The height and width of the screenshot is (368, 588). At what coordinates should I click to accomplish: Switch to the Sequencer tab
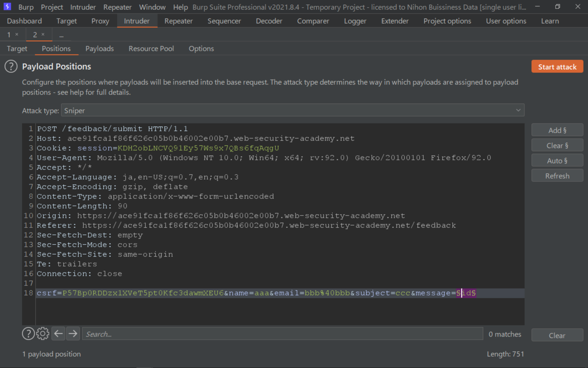coord(224,21)
